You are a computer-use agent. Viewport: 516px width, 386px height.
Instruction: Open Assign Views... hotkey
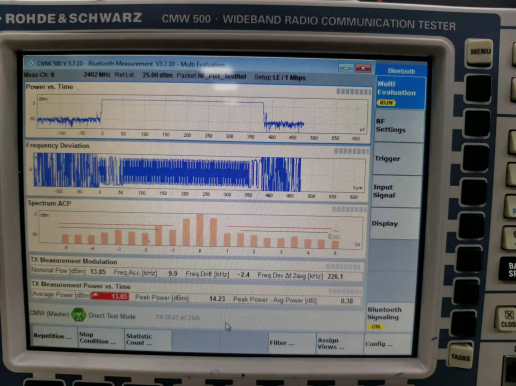pyautogui.click(x=339, y=343)
